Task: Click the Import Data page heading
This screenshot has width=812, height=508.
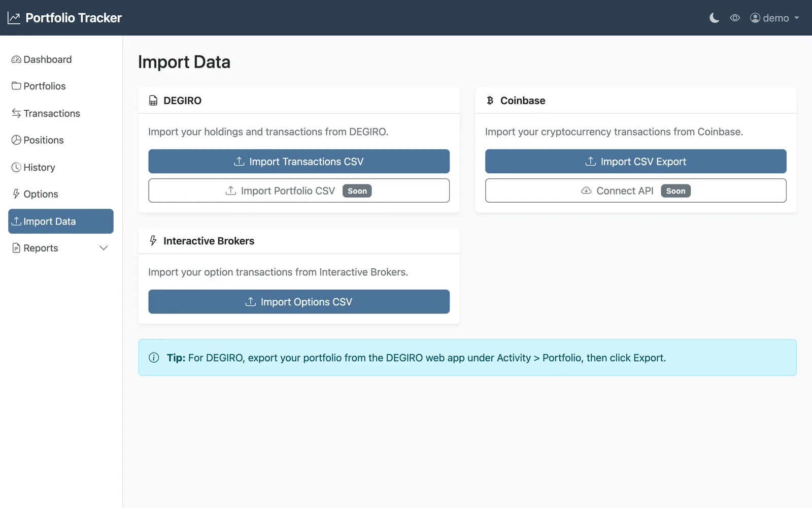Action: pyautogui.click(x=184, y=62)
